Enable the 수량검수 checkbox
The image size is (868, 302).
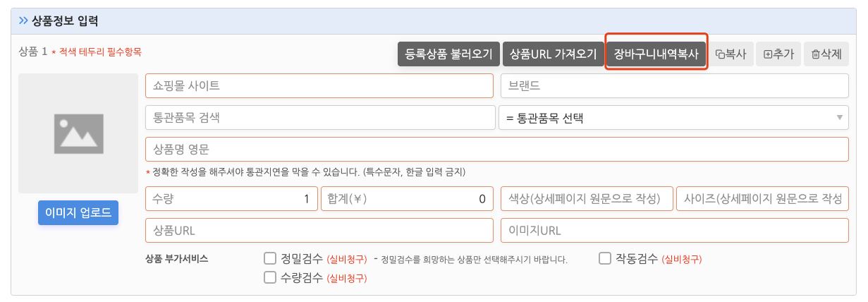coord(269,277)
